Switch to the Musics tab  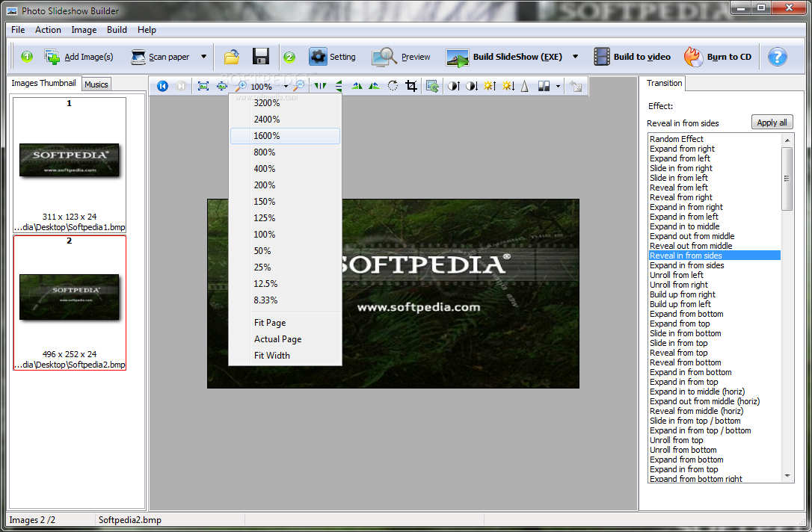[96, 84]
